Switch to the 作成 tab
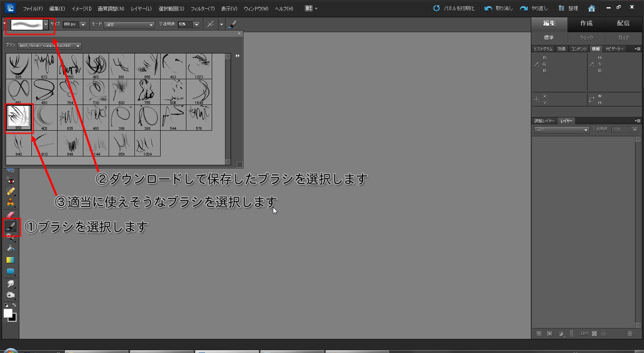This screenshot has width=644, height=353. [x=586, y=23]
